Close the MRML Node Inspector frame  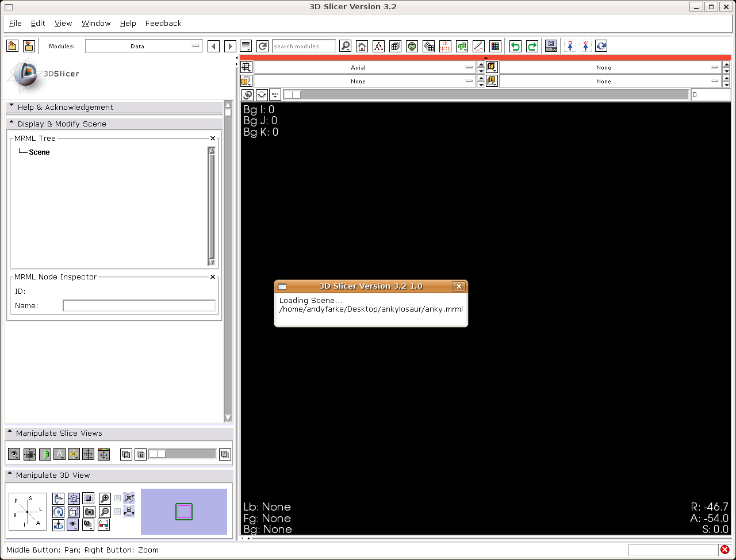point(213,277)
